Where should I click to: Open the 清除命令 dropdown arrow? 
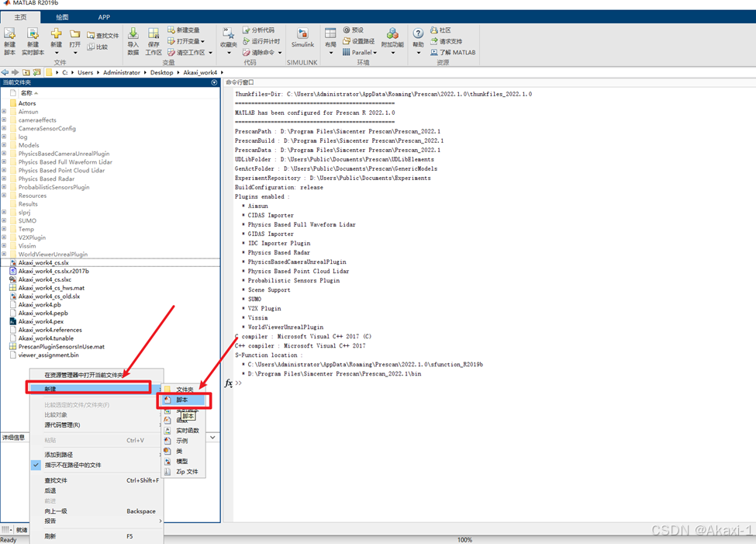(x=280, y=53)
